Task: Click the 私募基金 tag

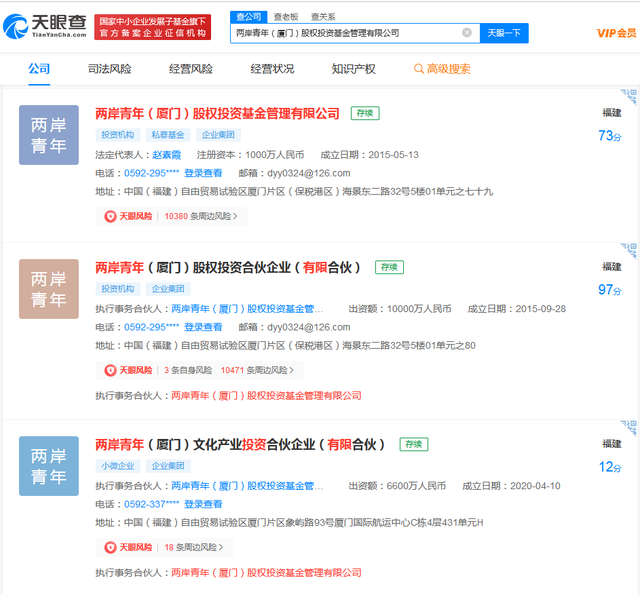Action: tap(168, 135)
